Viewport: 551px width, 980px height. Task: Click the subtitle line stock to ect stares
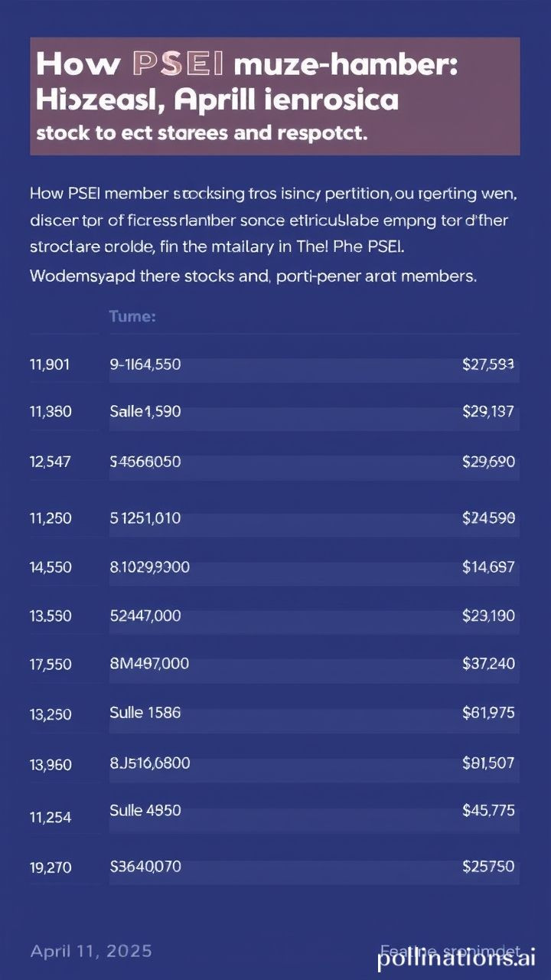click(202, 132)
